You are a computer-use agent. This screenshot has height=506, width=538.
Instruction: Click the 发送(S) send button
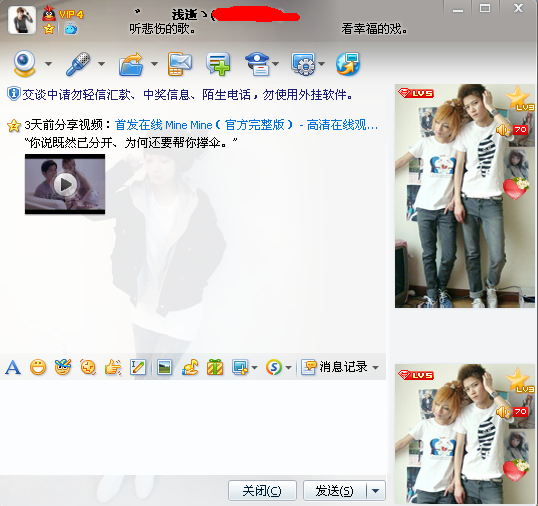click(x=335, y=491)
